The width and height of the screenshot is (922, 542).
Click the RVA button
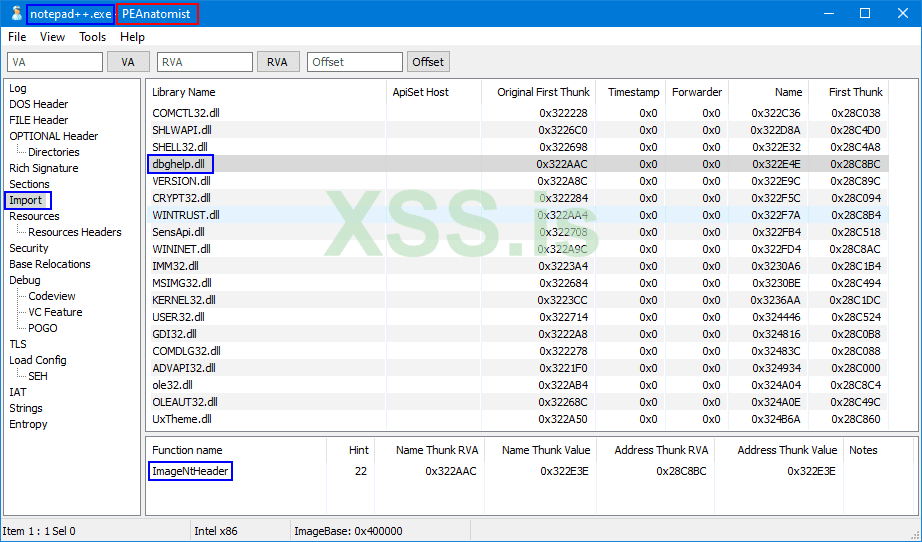click(x=278, y=62)
